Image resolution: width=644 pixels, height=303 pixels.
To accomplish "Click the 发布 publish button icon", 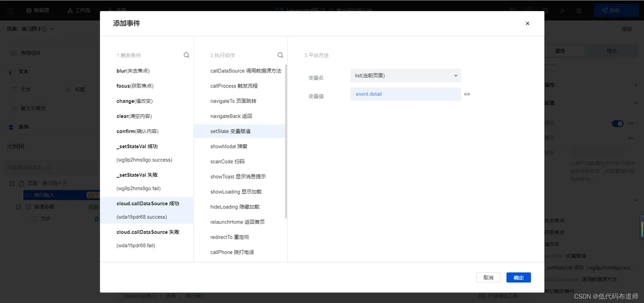I will 604,10.
